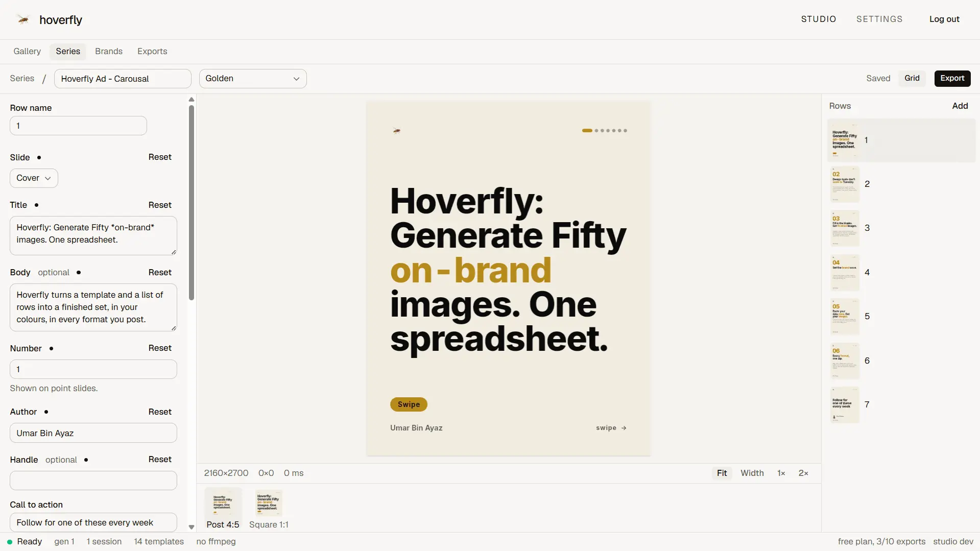Click the Title textarea
980x551 pixels.
coord(93,235)
